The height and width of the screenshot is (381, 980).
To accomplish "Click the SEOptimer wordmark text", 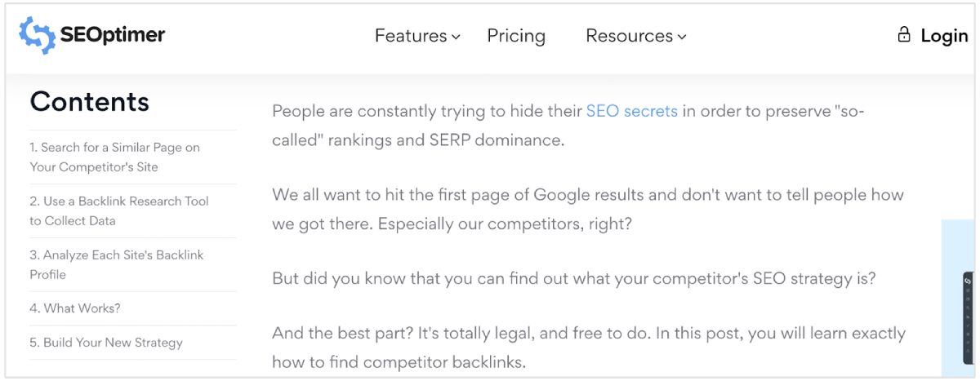I will 112,36.
